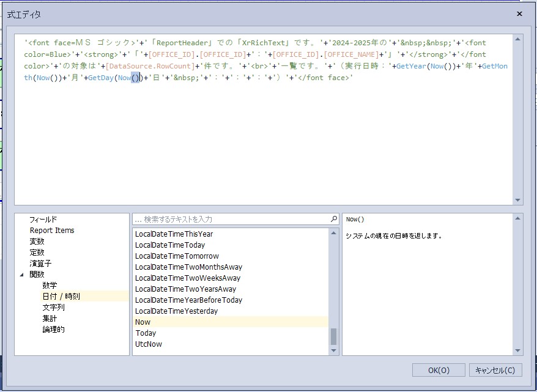
Task: Pick Today in the function list
Action: [146, 333]
